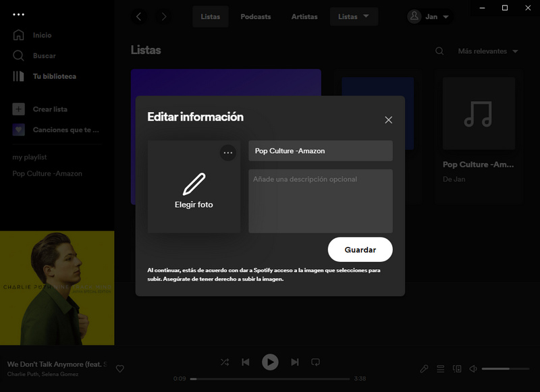Mute the volume speaker icon
540x392 pixels.
[x=473, y=368]
